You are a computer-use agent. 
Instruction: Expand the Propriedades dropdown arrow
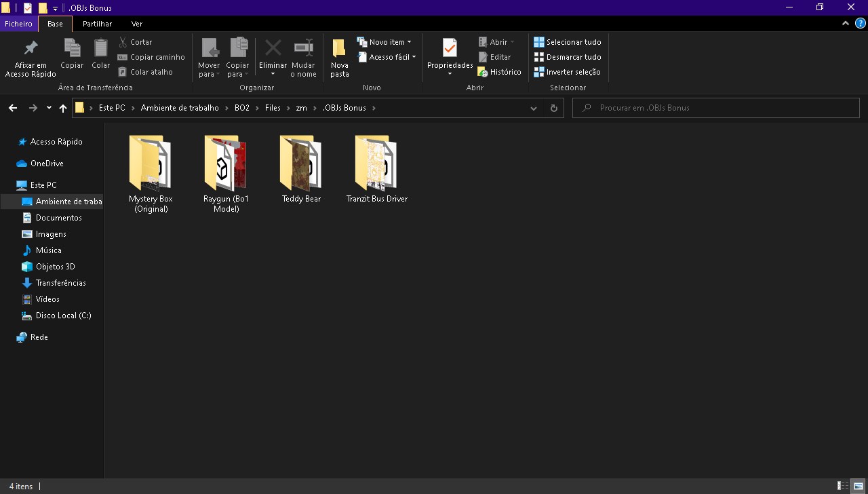pyautogui.click(x=450, y=74)
